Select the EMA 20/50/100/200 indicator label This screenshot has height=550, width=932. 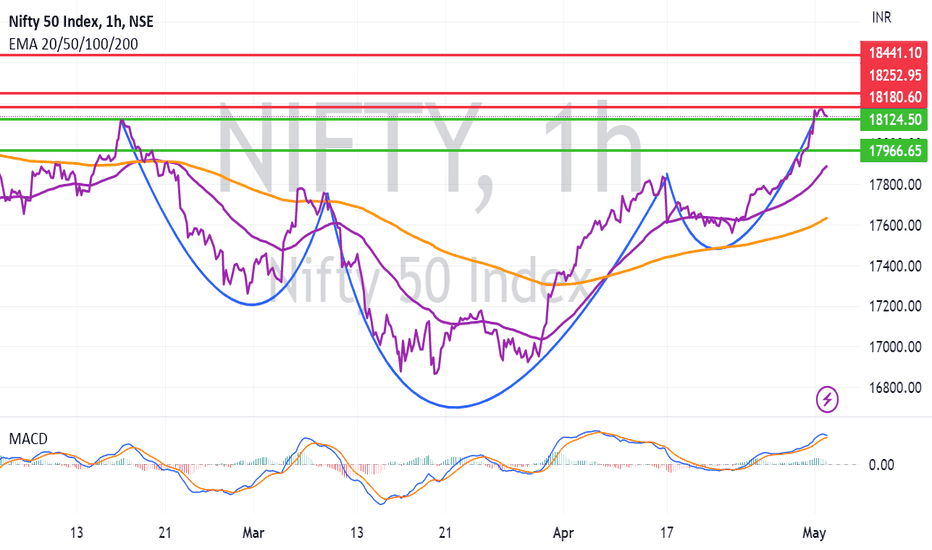pyautogui.click(x=73, y=44)
